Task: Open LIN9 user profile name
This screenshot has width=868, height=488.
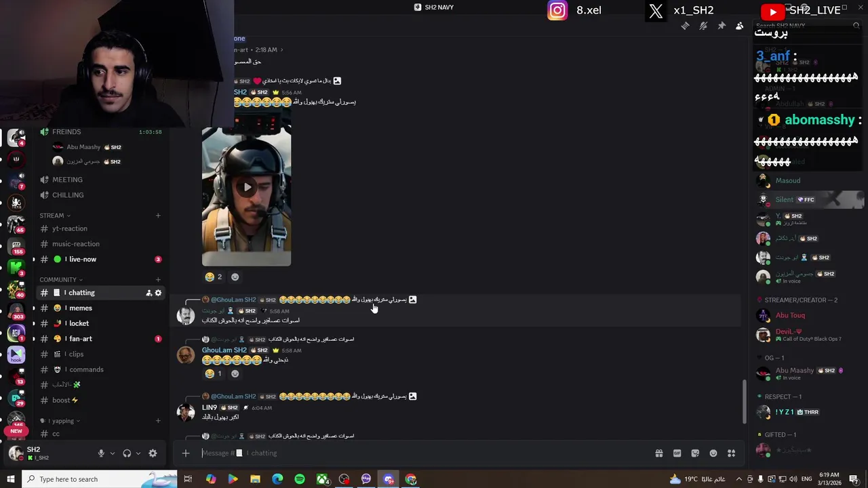Action: tap(210, 408)
